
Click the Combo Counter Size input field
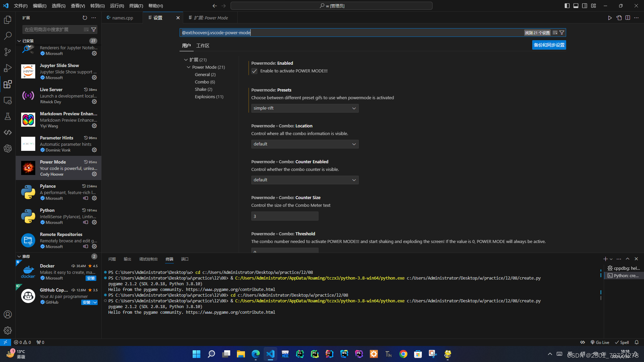(285, 216)
